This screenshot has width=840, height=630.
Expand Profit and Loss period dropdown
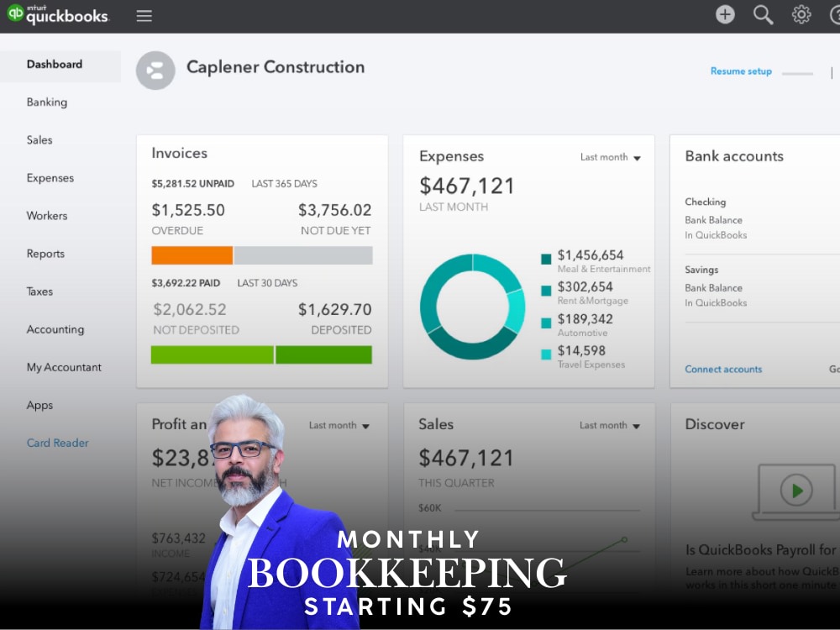point(339,425)
